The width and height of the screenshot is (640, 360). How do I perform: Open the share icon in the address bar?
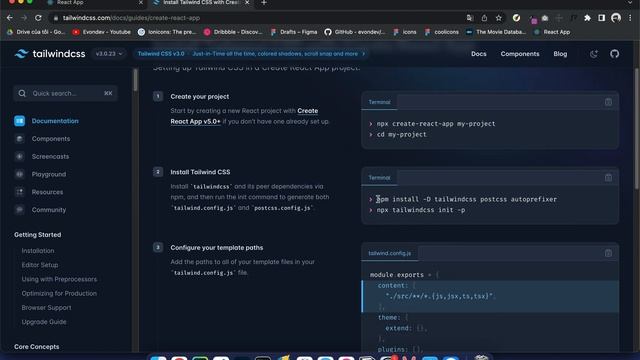[x=484, y=18]
